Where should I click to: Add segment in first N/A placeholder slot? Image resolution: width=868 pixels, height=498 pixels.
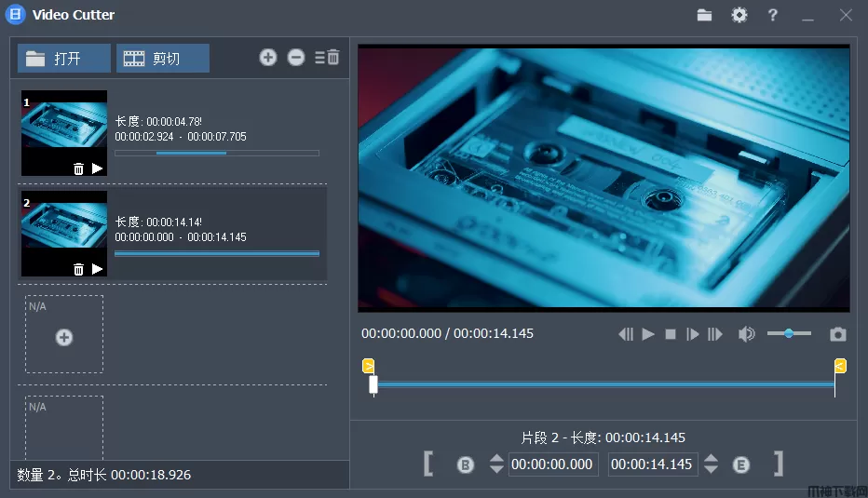point(64,337)
